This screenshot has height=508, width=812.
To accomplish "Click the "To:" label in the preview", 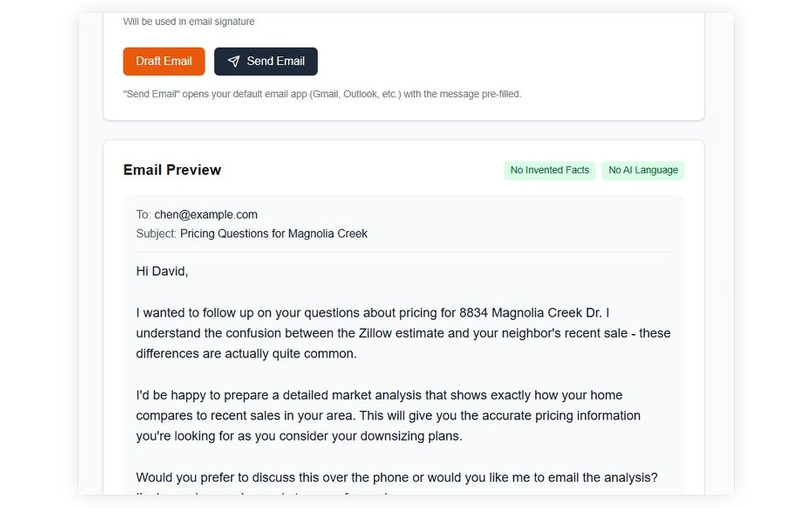I will pos(143,215).
